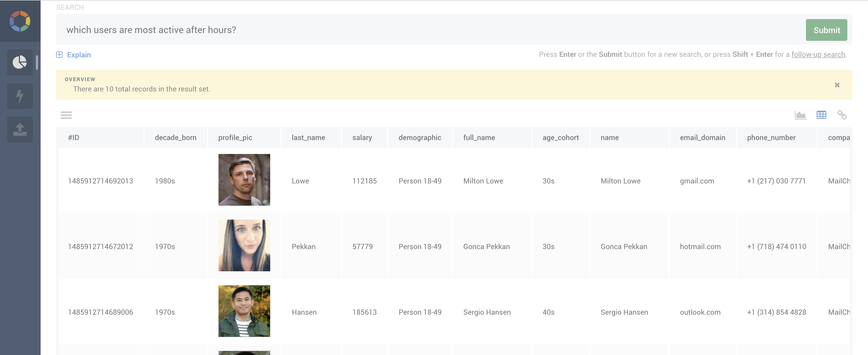
Task: Click the Explain link
Action: pyautogui.click(x=79, y=55)
